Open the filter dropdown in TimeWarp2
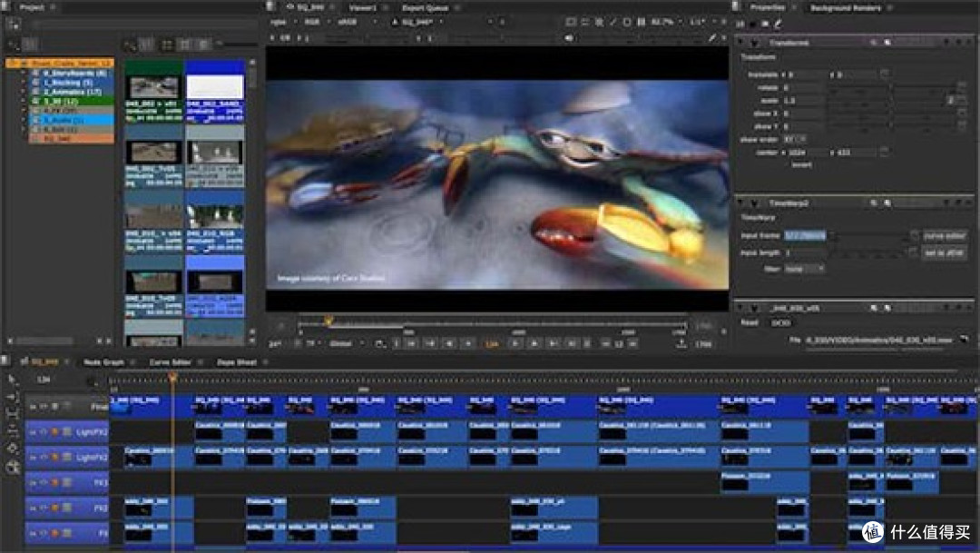Image resolution: width=980 pixels, height=553 pixels. pos(804,269)
